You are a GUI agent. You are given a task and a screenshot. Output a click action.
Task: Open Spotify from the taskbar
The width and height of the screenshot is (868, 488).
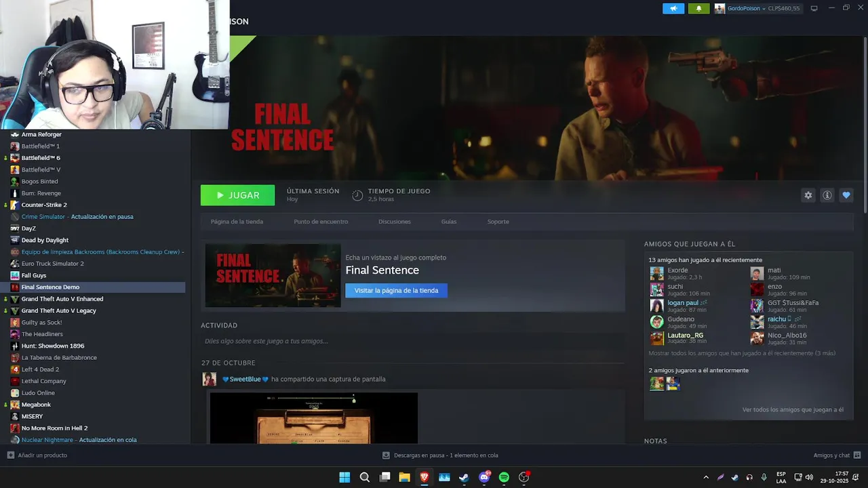pos(504,477)
